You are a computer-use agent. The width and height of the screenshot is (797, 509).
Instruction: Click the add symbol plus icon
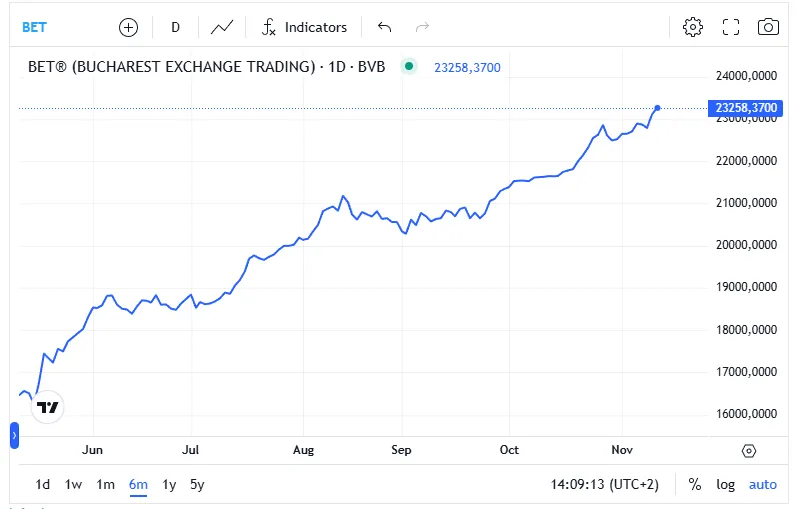[x=128, y=27]
